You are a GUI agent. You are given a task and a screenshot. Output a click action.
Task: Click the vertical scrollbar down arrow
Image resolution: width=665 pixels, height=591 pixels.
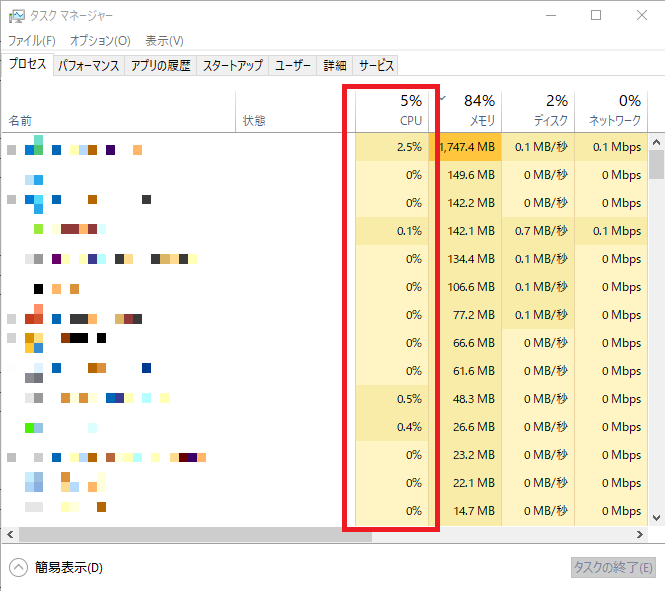[x=656, y=517]
